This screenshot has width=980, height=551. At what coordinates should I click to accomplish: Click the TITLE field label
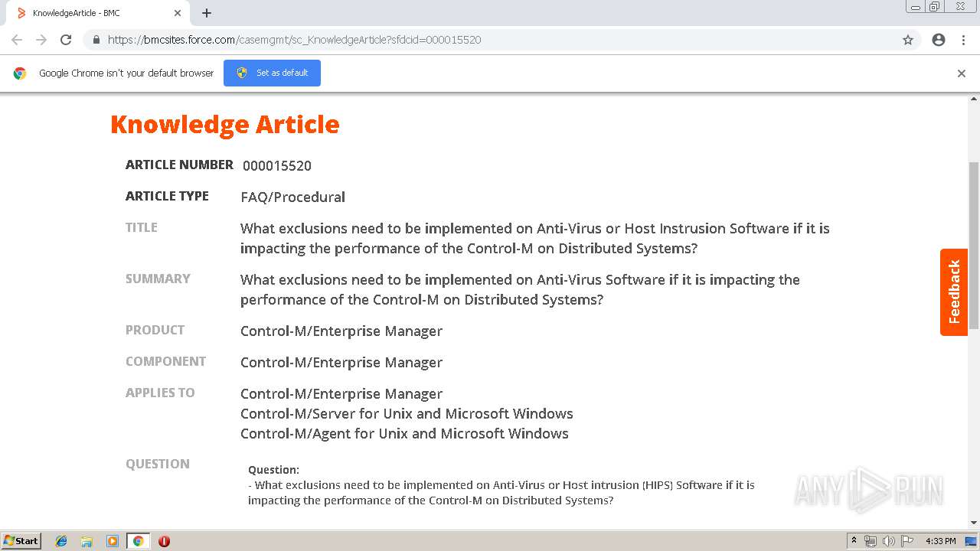[142, 227]
